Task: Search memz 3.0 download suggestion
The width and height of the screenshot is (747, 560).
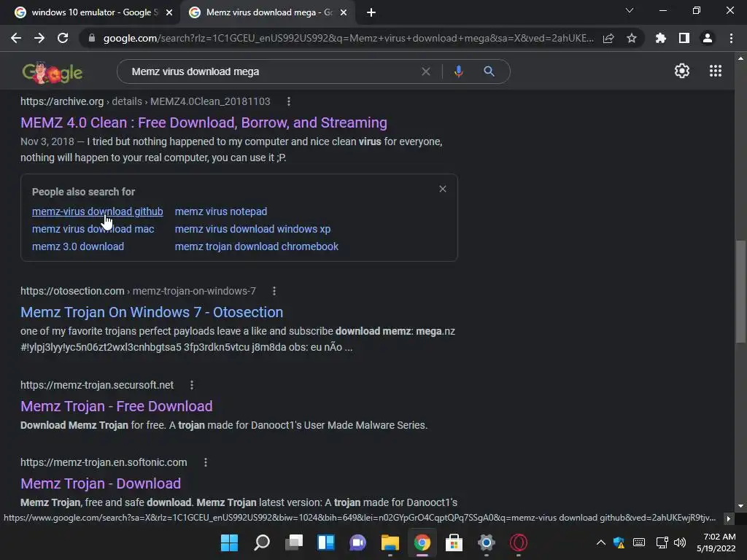Action: coord(77,246)
